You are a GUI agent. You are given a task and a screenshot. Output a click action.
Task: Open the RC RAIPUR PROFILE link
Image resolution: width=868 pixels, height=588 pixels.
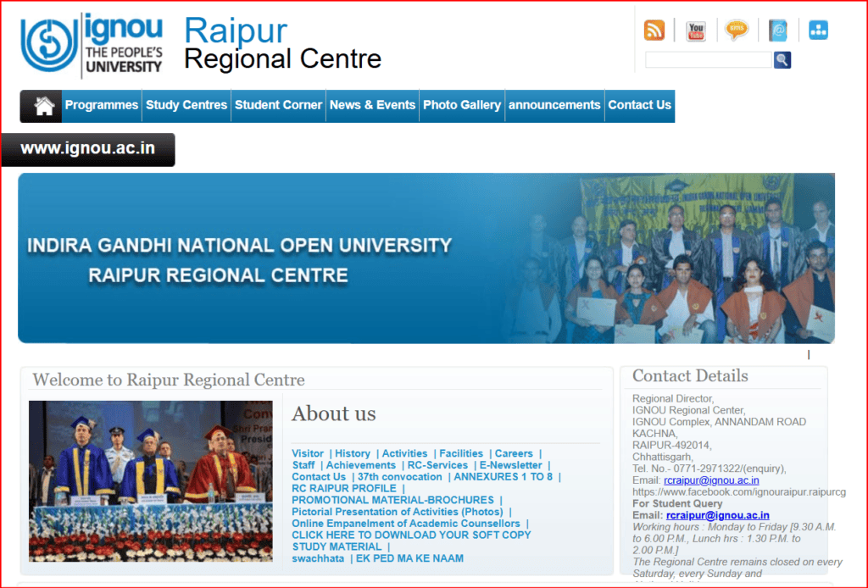pos(344,489)
